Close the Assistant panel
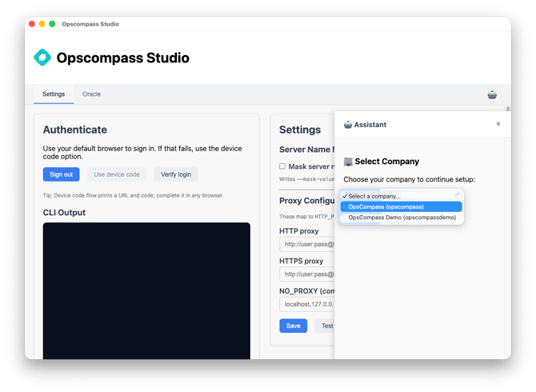The height and width of the screenshot is (392, 536). tap(498, 124)
